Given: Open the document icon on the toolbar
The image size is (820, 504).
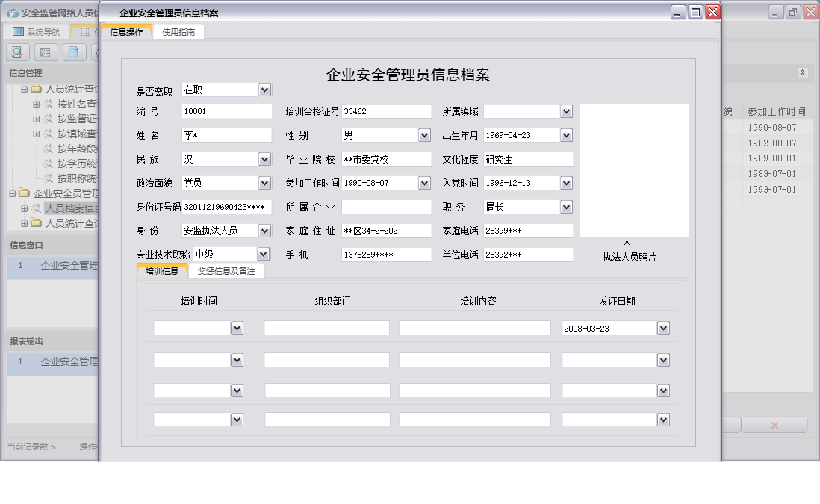Looking at the screenshot, I should (x=72, y=52).
